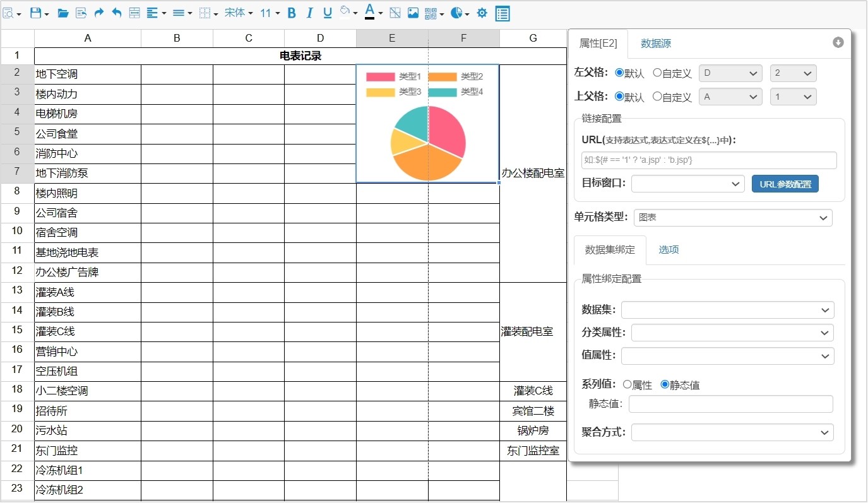Viewport: 868px width, 503px height.
Task: Toggle bold formatting
Action: (x=290, y=13)
